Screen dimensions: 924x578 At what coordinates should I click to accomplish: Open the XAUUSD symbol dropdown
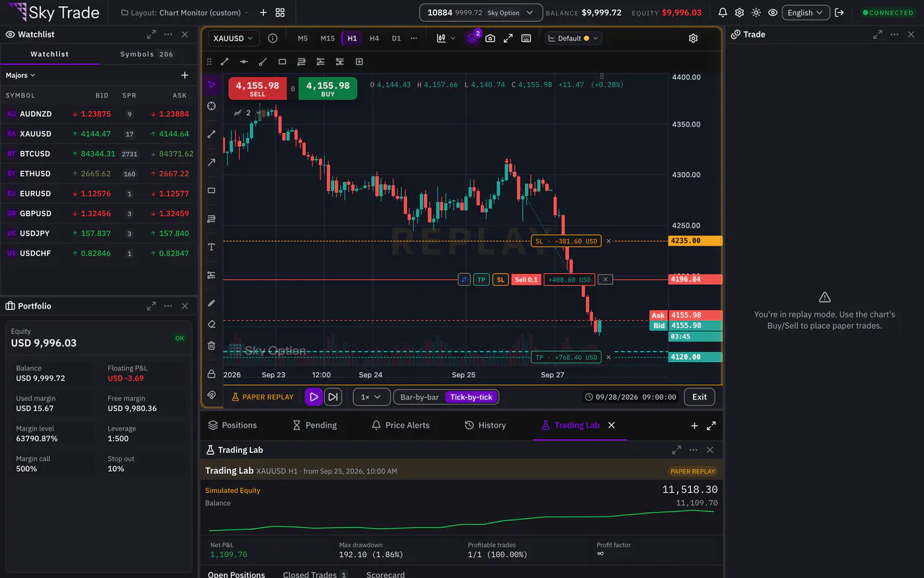pos(233,38)
